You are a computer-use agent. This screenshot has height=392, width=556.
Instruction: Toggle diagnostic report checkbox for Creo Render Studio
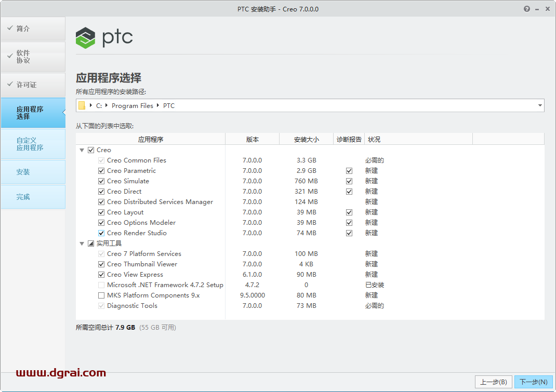pos(349,233)
